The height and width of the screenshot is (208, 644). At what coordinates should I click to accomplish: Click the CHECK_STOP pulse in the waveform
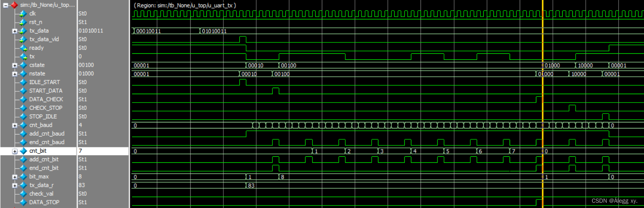[572, 108]
